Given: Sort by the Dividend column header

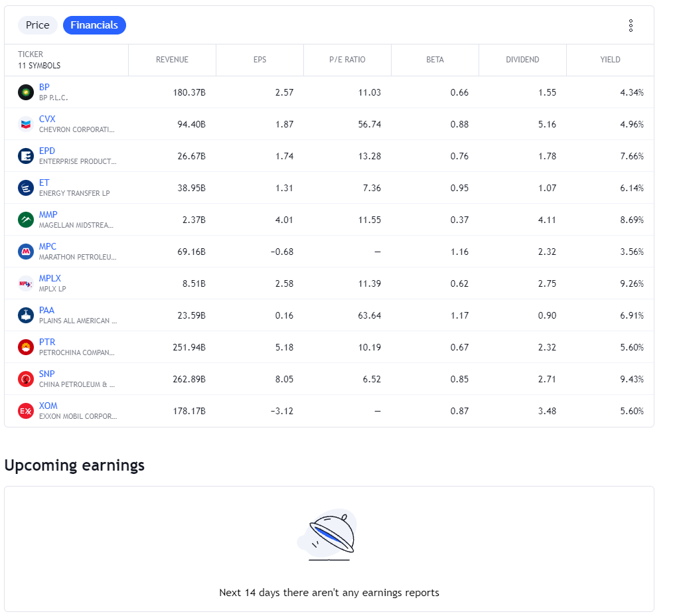Looking at the screenshot, I should click(x=522, y=60).
